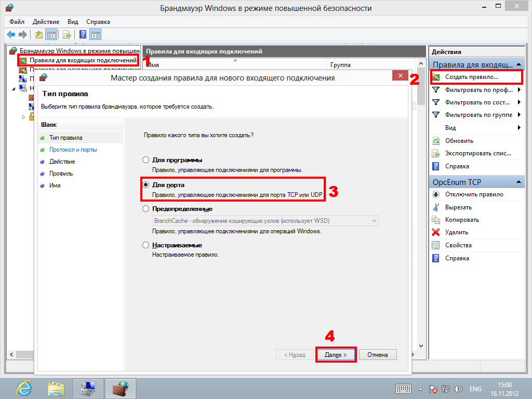
Task: Open the 'Справка' menu in menu bar
Action: (x=98, y=22)
